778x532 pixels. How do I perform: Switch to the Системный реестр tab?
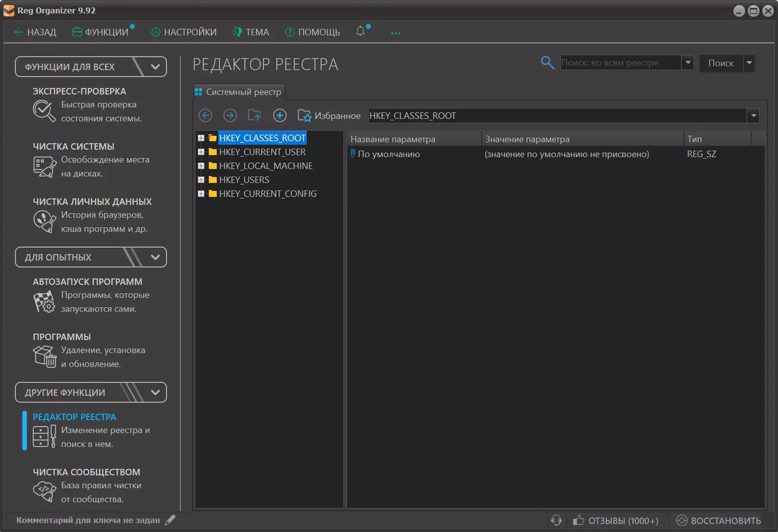point(239,92)
